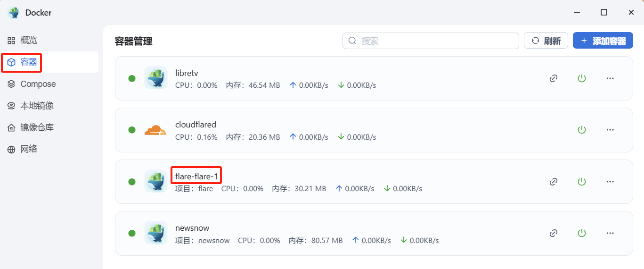
Task: Click the newsnow container whale icon
Action: 155,233
